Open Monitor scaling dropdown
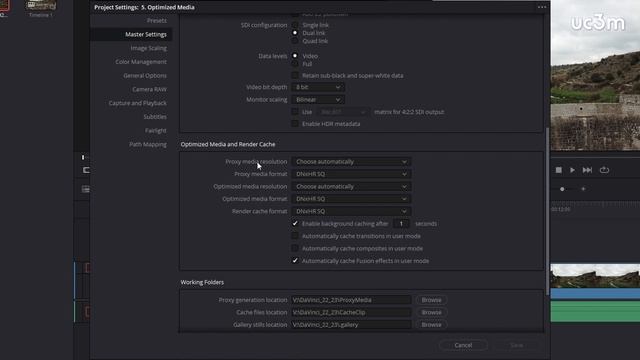This screenshot has width=640, height=360. (x=318, y=100)
